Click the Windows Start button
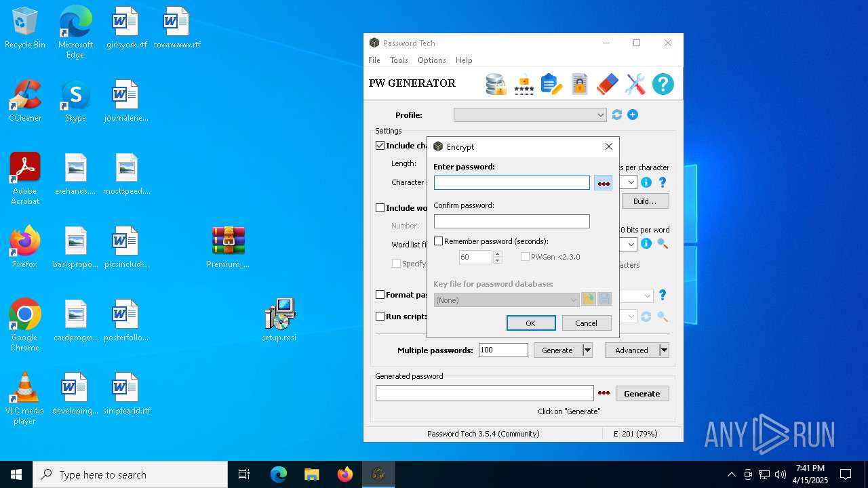The width and height of the screenshot is (868, 488). click(x=16, y=474)
